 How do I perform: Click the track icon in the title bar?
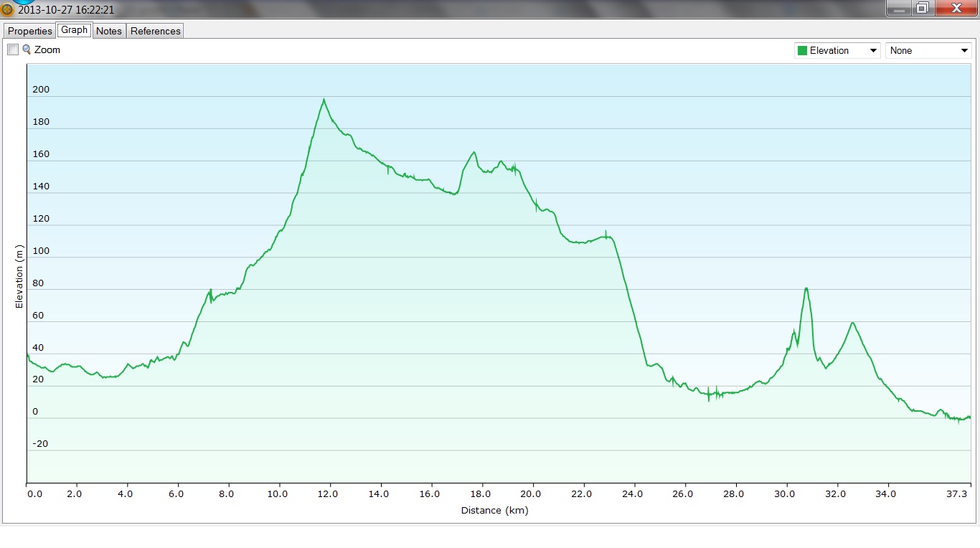point(8,10)
